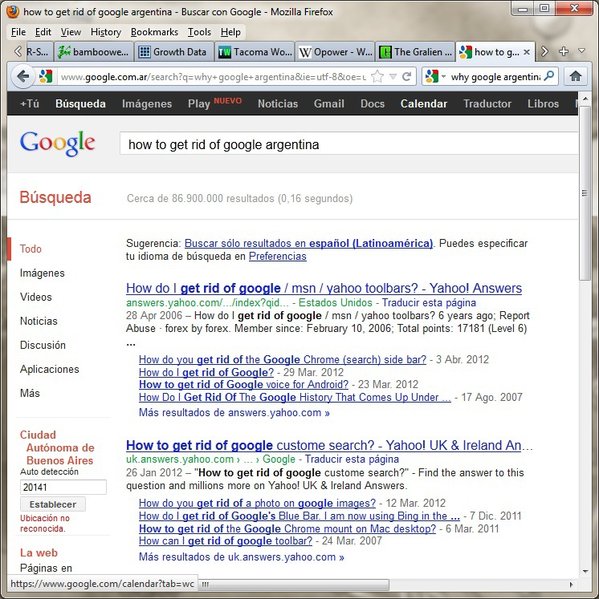Open the Preferencias link

(x=278, y=256)
